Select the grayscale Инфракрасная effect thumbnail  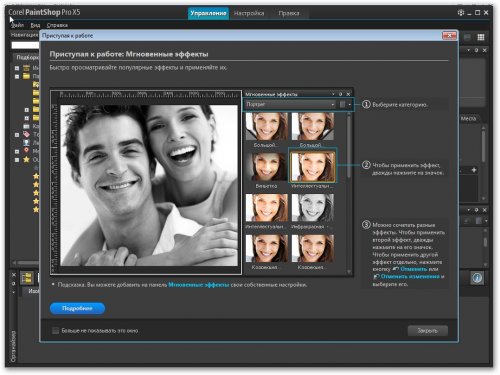click(x=313, y=208)
